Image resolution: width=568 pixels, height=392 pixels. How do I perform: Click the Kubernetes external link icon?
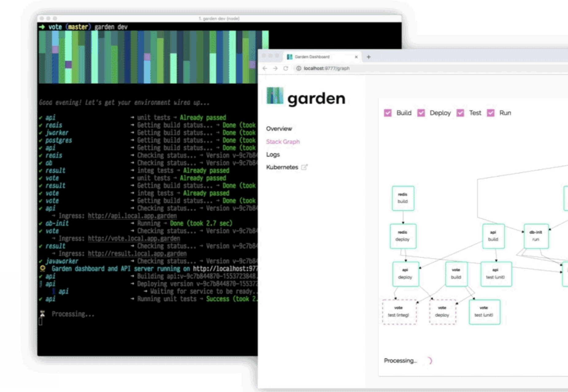(304, 167)
